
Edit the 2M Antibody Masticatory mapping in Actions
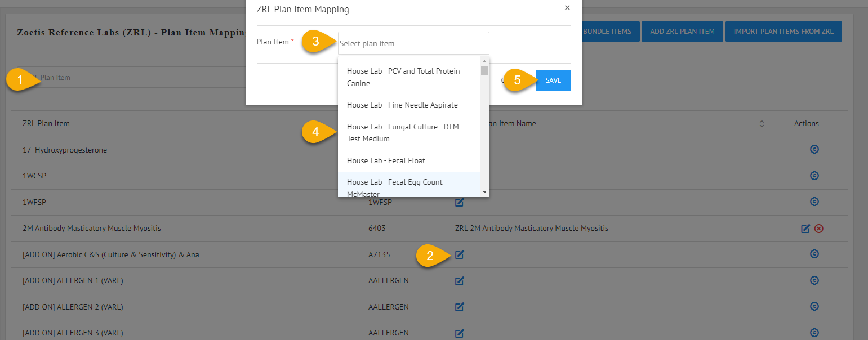(805, 229)
